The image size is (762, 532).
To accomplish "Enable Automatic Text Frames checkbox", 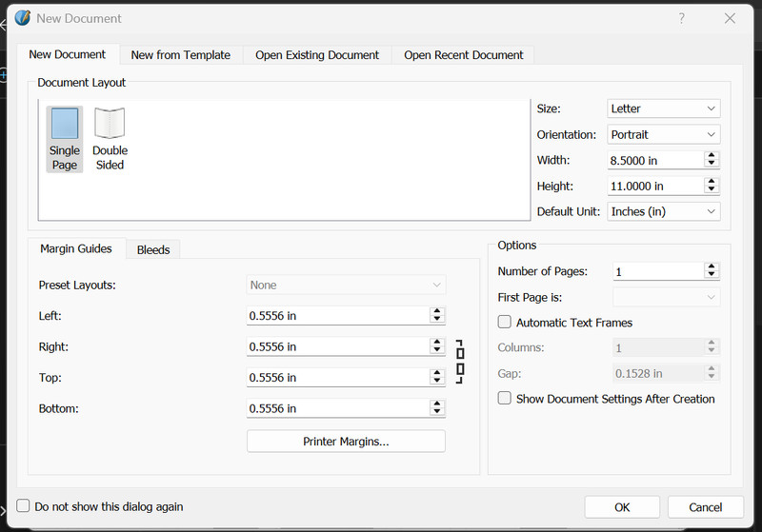I will click(505, 323).
